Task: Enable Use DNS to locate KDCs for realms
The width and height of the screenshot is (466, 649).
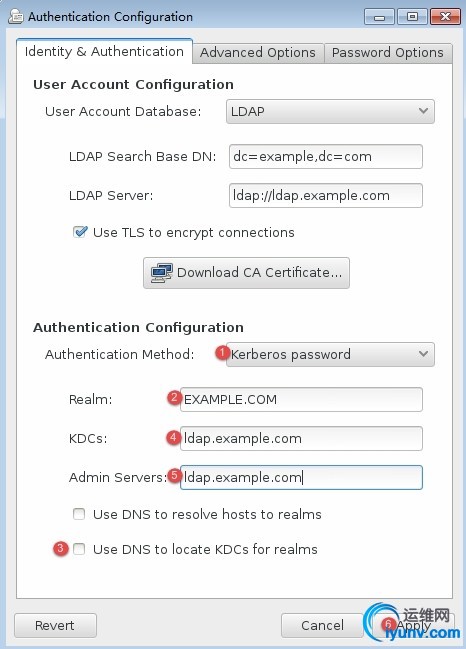Action: (x=79, y=549)
